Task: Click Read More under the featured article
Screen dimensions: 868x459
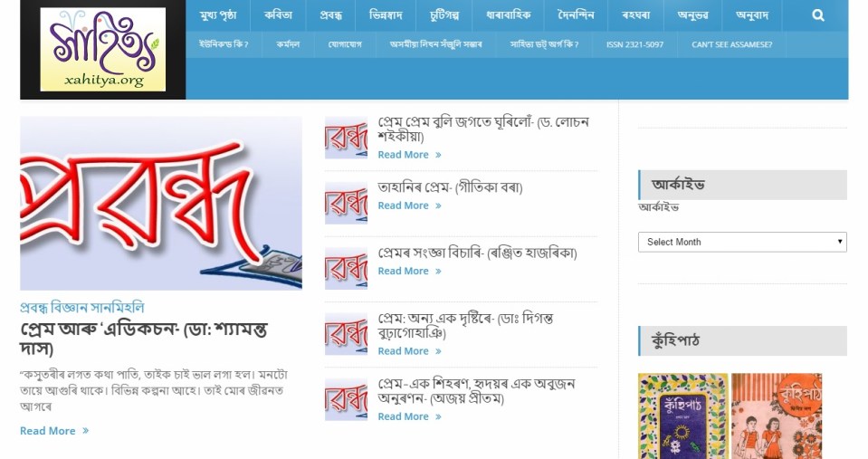Action: coord(53,431)
